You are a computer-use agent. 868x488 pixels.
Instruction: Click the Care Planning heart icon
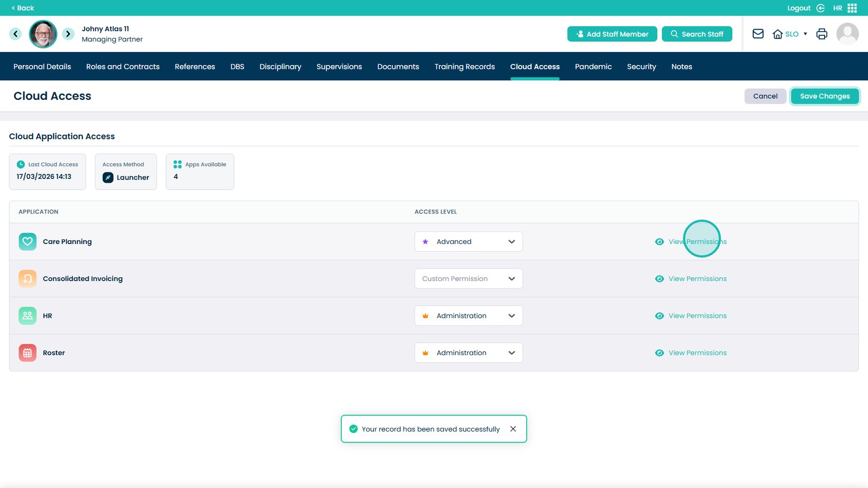(x=28, y=242)
